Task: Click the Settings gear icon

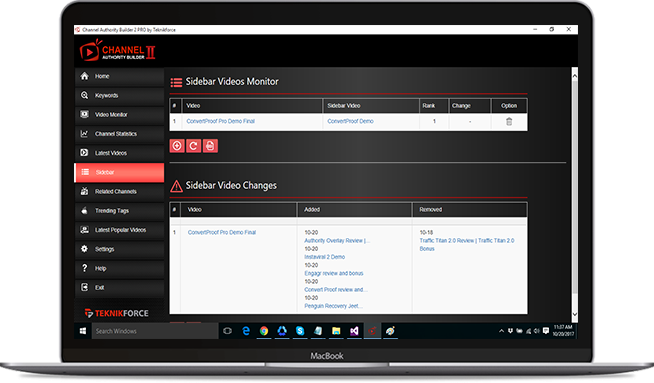Action: 84,249
